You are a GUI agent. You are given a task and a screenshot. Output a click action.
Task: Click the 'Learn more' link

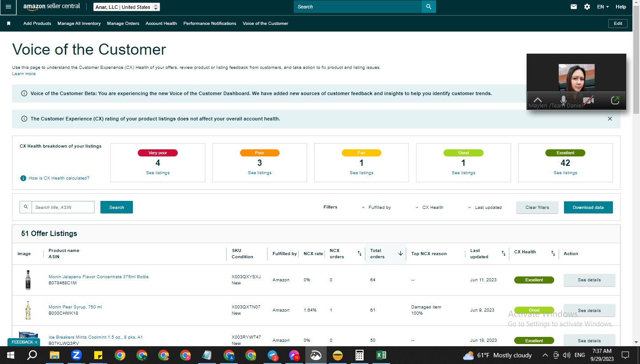[x=24, y=74]
